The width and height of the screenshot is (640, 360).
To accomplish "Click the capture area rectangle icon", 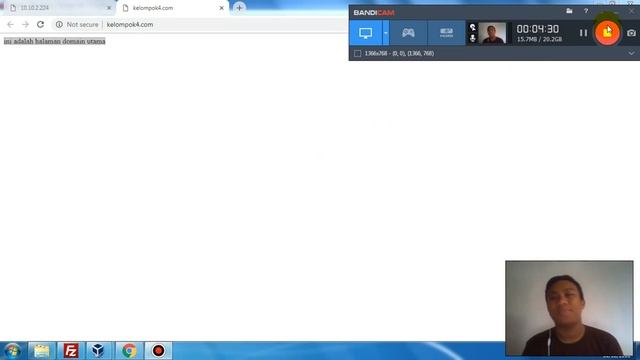I will click(358, 53).
